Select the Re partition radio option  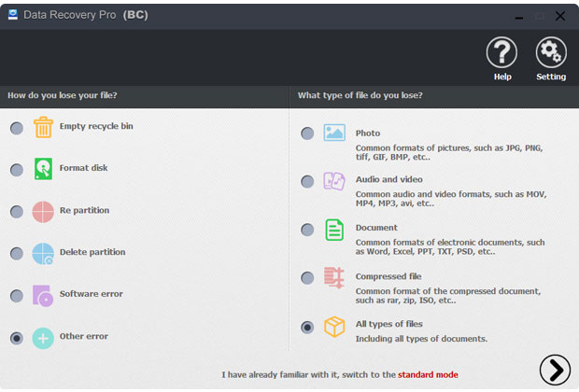pyautogui.click(x=17, y=212)
